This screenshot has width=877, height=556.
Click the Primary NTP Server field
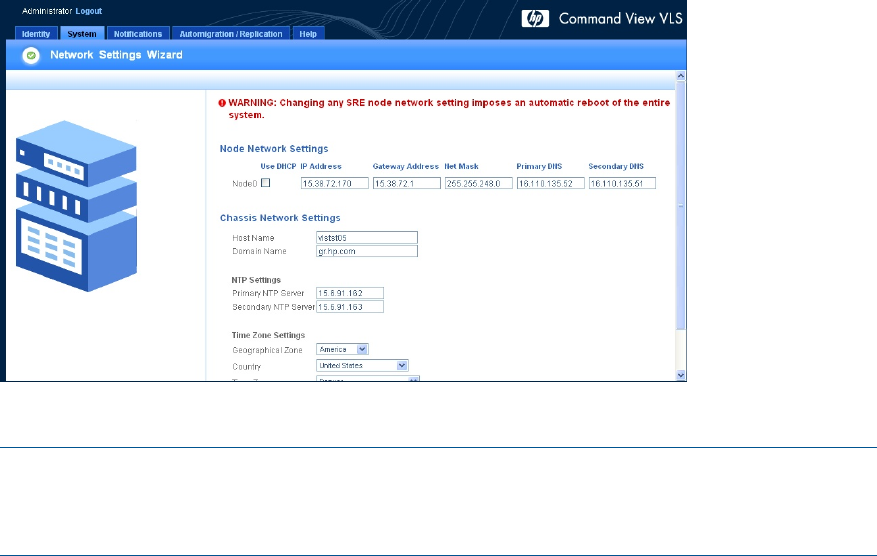pyautogui.click(x=350, y=293)
